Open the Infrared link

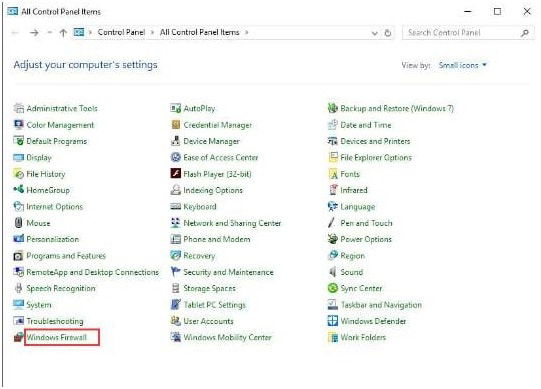pos(354,190)
